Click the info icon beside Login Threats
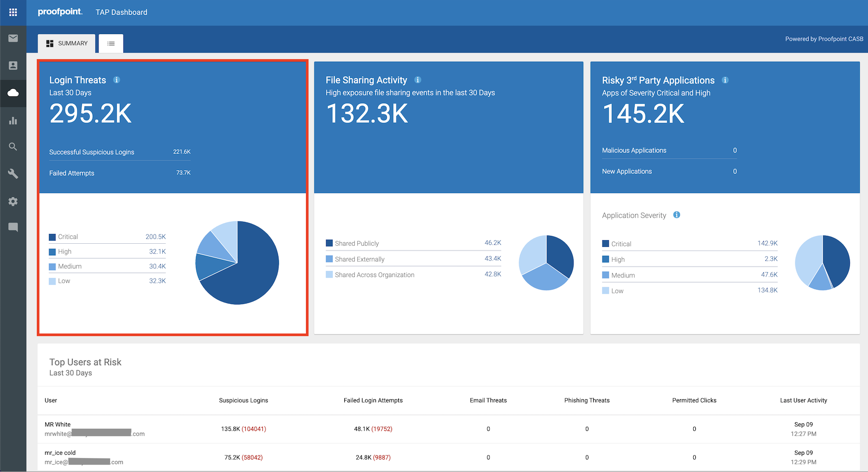This screenshot has height=472, width=868. tap(116, 79)
